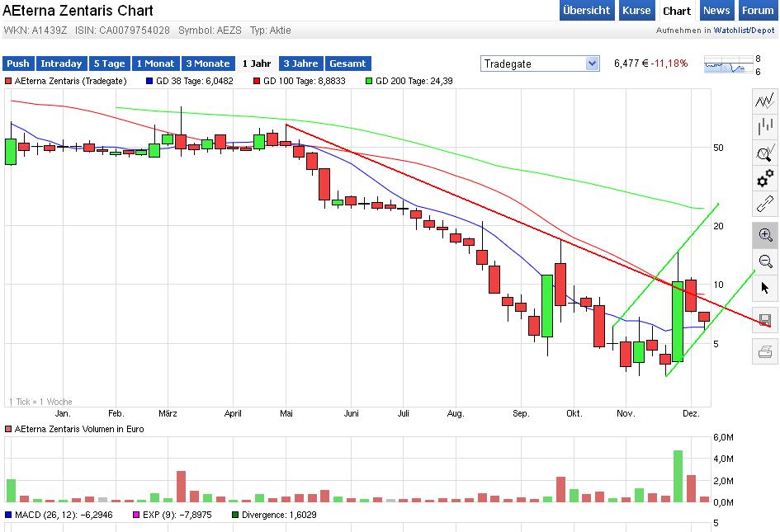Open the line chart type icon
This screenshot has width=780, height=532.
[x=765, y=100]
